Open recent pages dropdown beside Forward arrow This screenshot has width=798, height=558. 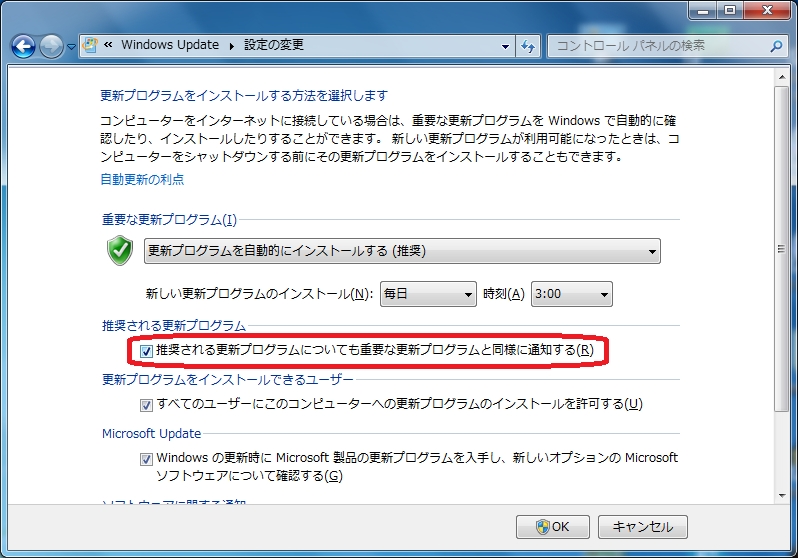pos(71,47)
